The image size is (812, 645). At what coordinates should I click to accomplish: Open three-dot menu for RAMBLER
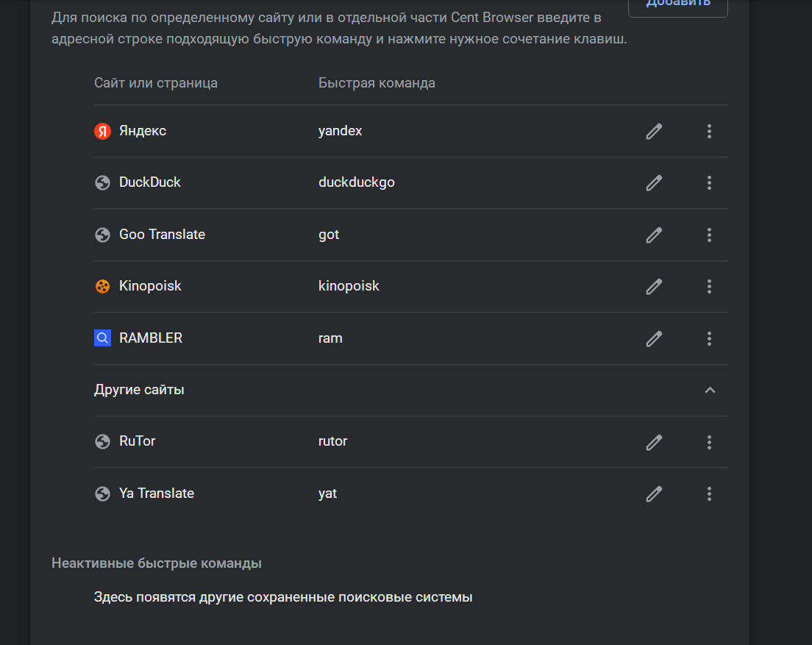point(709,338)
